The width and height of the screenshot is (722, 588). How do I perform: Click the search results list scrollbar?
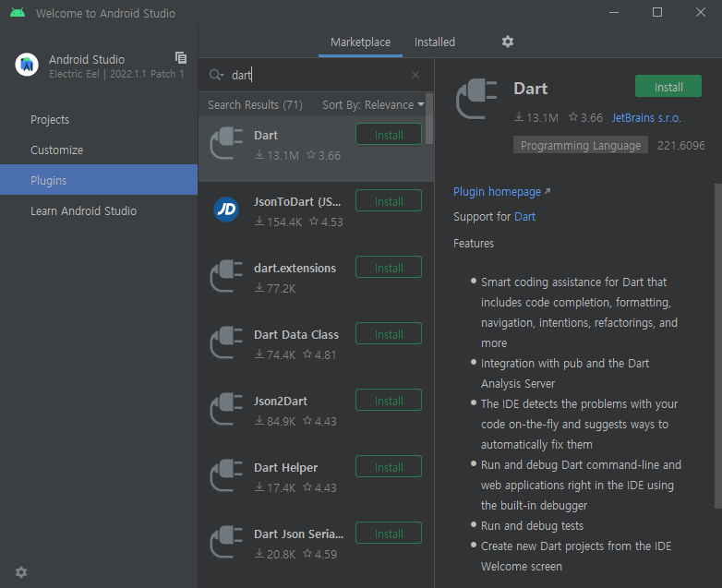point(429,119)
